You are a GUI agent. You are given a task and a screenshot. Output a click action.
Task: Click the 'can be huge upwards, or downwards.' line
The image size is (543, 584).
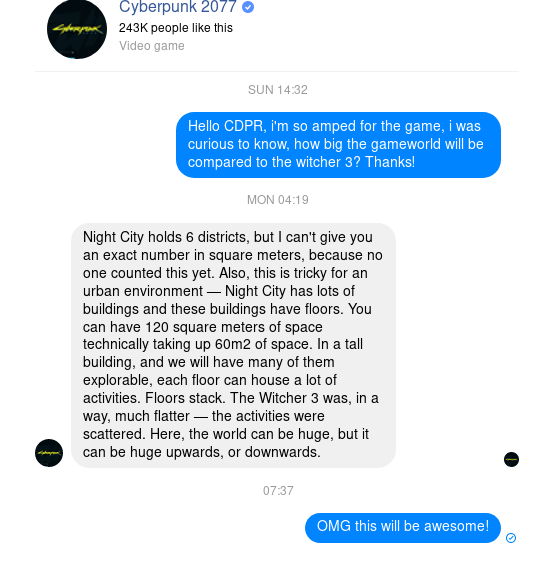click(201, 452)
